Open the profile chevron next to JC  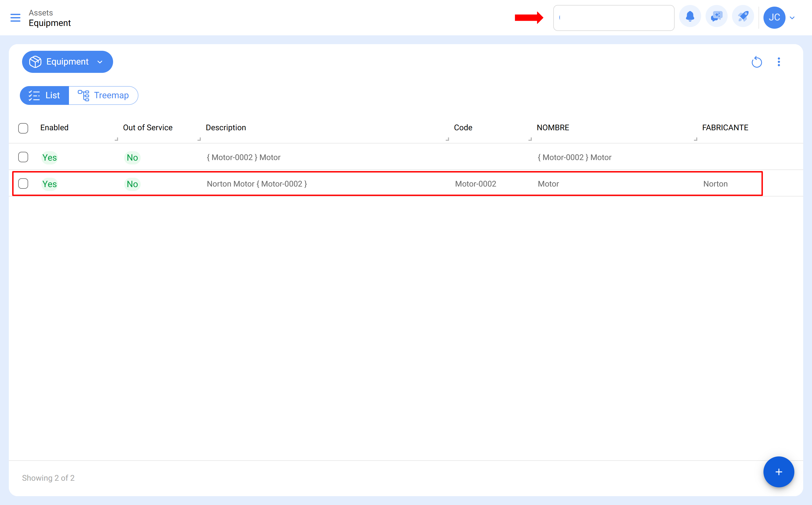pyautogui.click(x=792, y=18)
